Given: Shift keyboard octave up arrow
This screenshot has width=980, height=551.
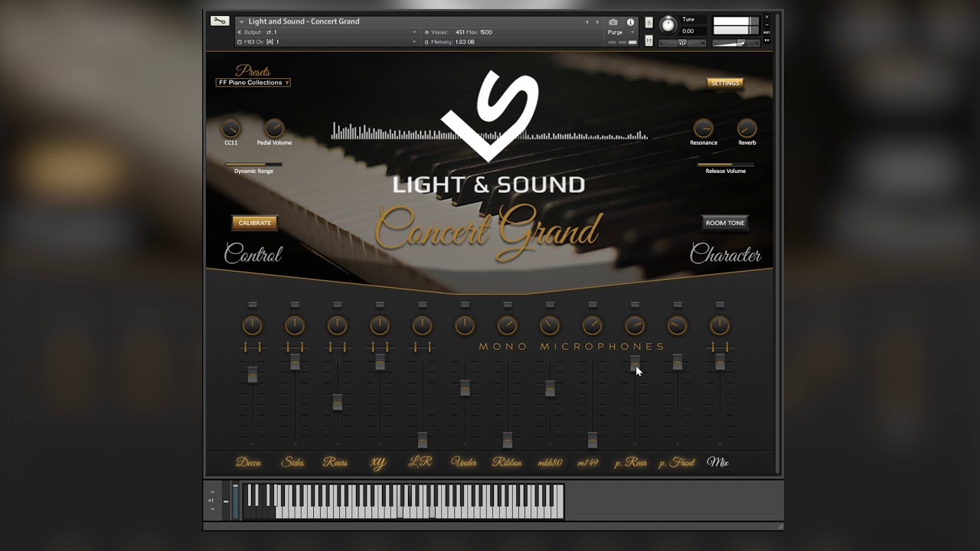Looking at the screenshot, I should (x=213, y=493).
